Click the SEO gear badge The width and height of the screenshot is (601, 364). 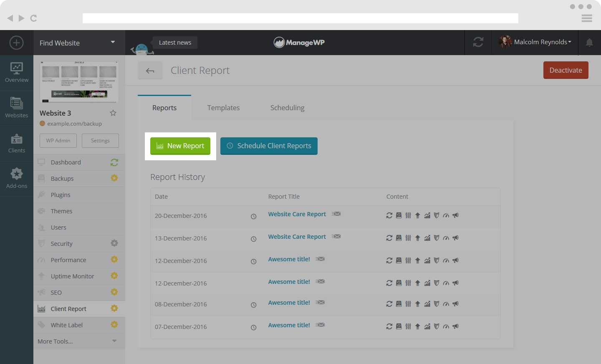pyautogui.click(x=114, y=292)
